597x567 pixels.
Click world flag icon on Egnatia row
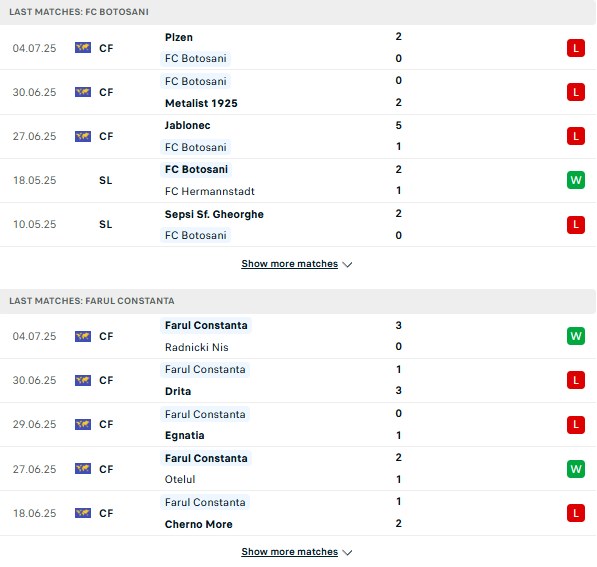(x=83, y=424)
